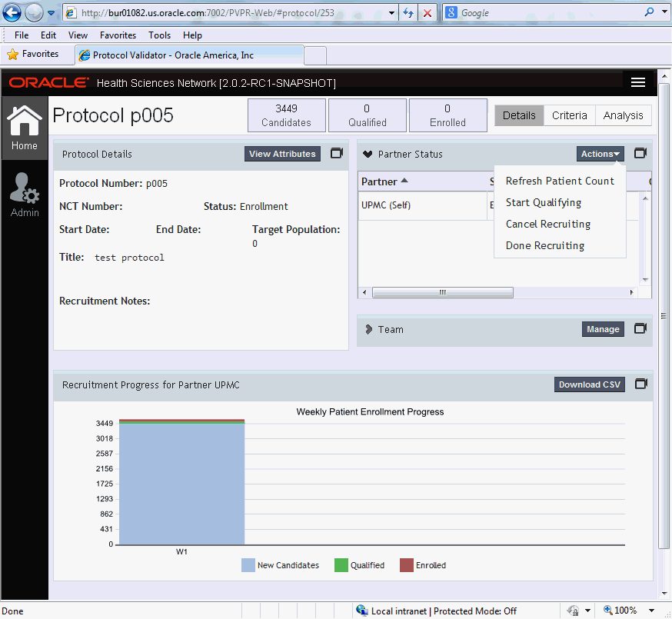Screen dimensions: 672x619
Task: Open the hamburger menu in Oracle header
Action: 637,82
